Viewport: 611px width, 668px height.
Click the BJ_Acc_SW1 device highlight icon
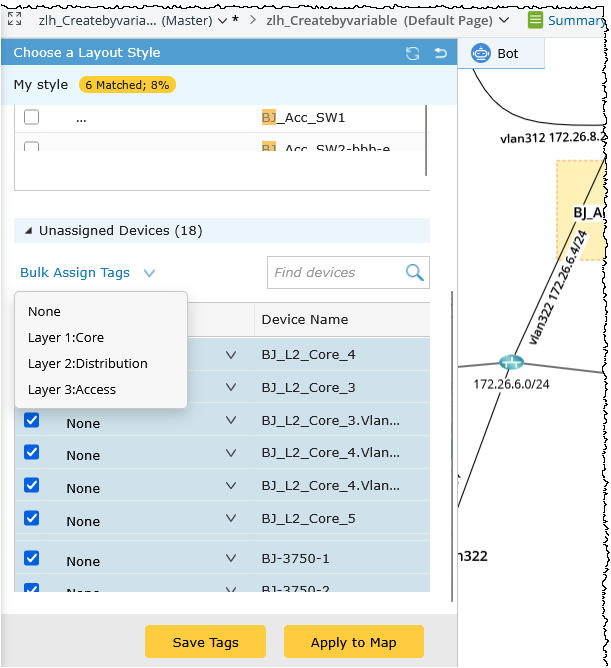point(268,118)
